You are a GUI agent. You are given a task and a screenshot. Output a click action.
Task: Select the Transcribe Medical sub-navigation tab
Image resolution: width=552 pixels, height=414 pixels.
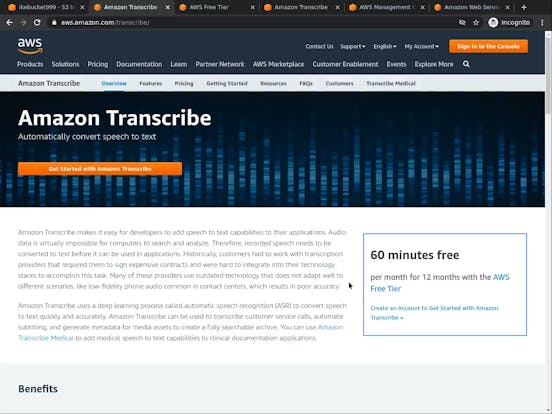[x=391, y=83]
